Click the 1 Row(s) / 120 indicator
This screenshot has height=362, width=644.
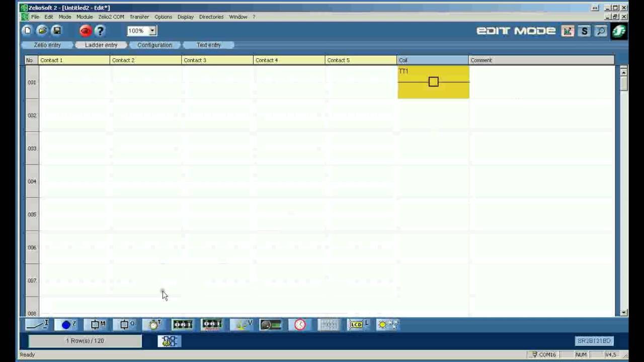tap(85, 341)
